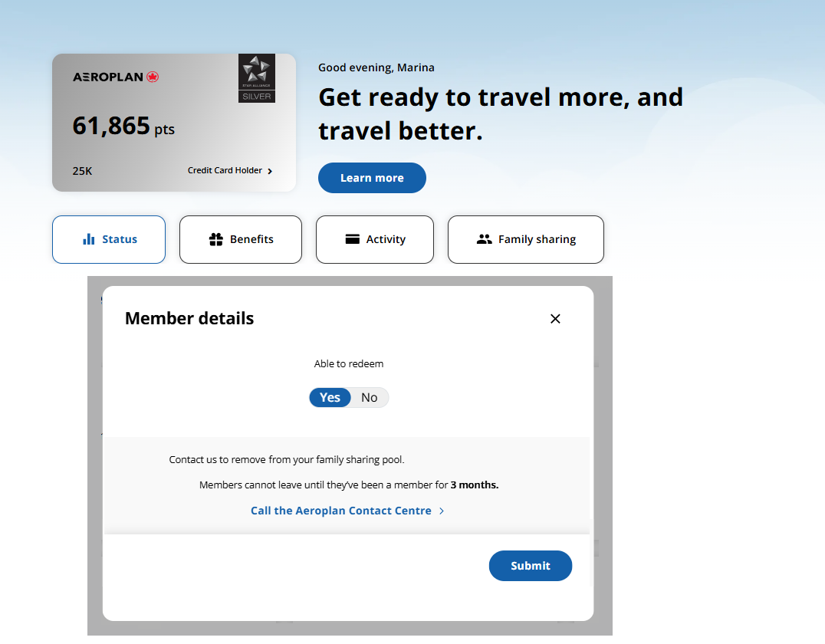Click the 25K status label on the card
Viewport: 825px width, 644px height.
(x=82, y=171)
